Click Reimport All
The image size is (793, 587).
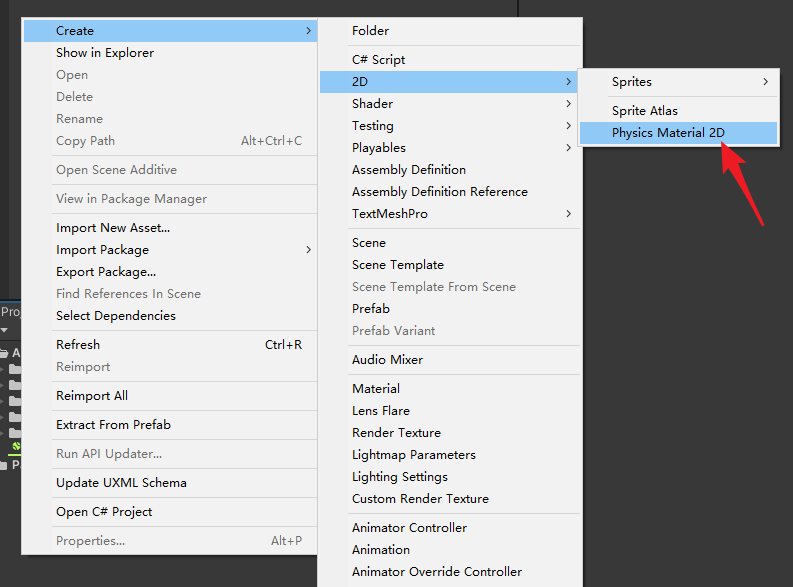click(170, 396)
